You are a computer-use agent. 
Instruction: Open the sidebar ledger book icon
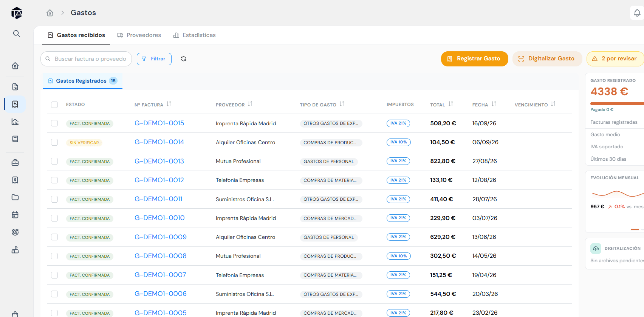point(15,139)
